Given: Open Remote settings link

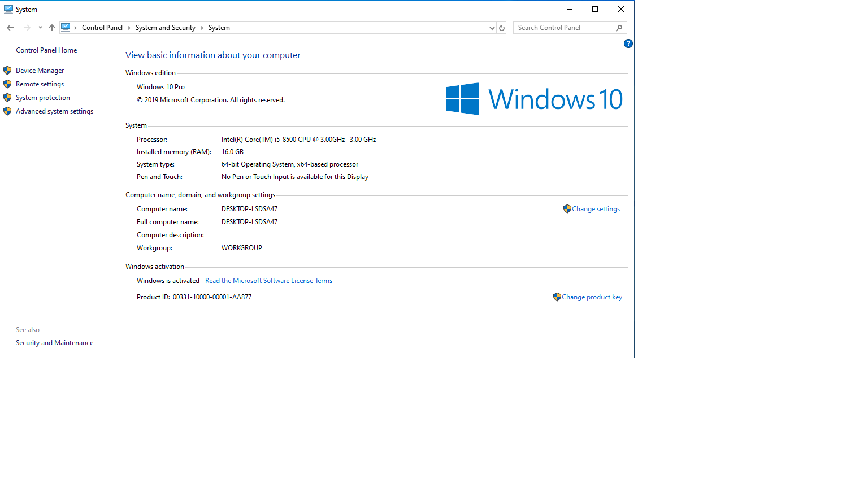Looking at the screenshot, I should 40,84.
